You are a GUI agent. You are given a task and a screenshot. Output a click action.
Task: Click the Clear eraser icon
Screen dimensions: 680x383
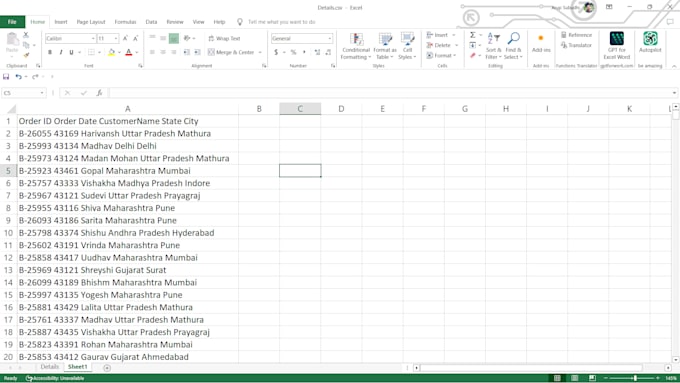coord(473,56)
